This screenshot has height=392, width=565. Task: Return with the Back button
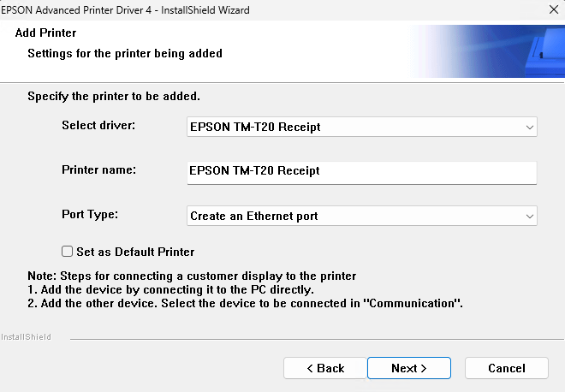(325, 368)
